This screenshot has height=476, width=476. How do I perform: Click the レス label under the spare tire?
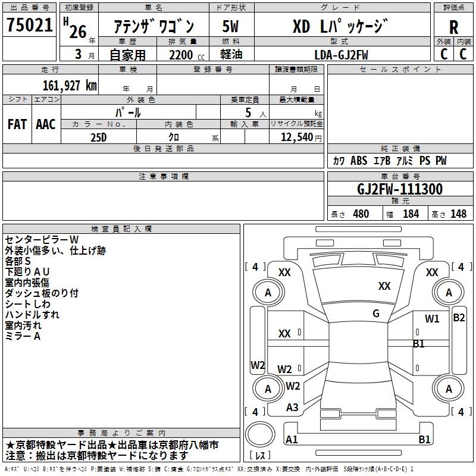click(x=260, y=456)
